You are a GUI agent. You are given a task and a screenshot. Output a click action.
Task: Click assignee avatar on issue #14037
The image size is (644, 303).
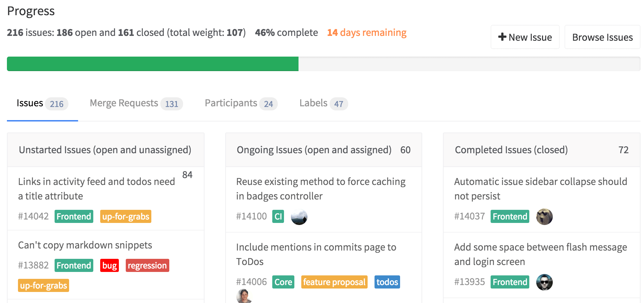click(x=544, y=217)
